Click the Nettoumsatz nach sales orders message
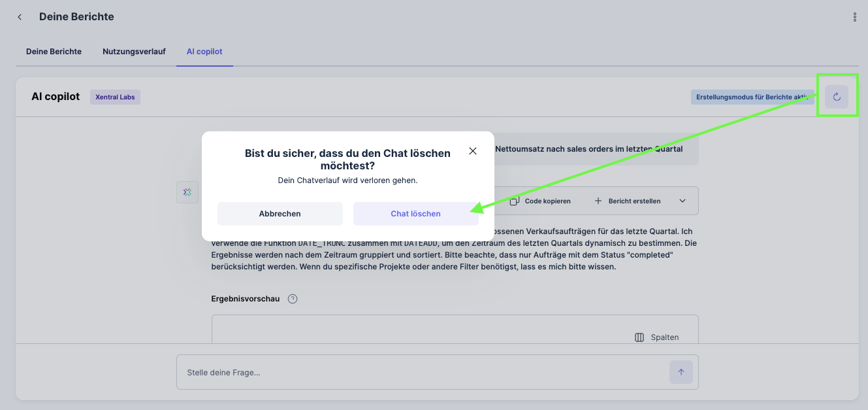868x410 pixels. [589, 149]
